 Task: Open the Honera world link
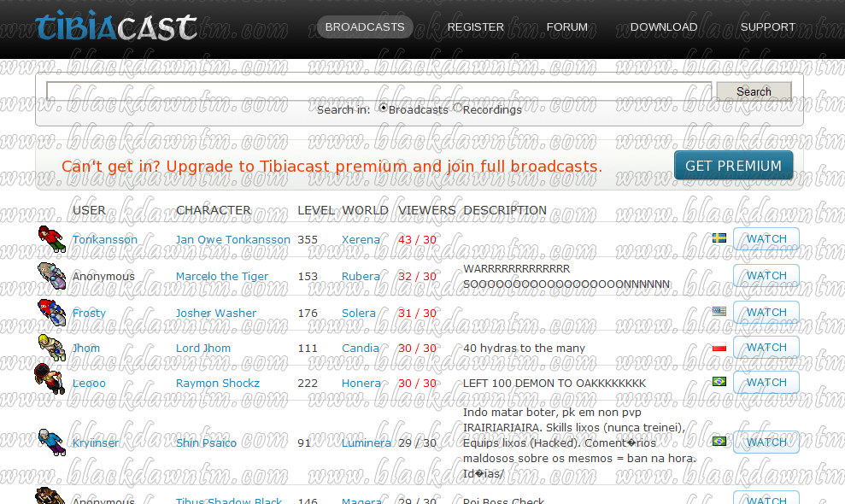coord(361,384)
